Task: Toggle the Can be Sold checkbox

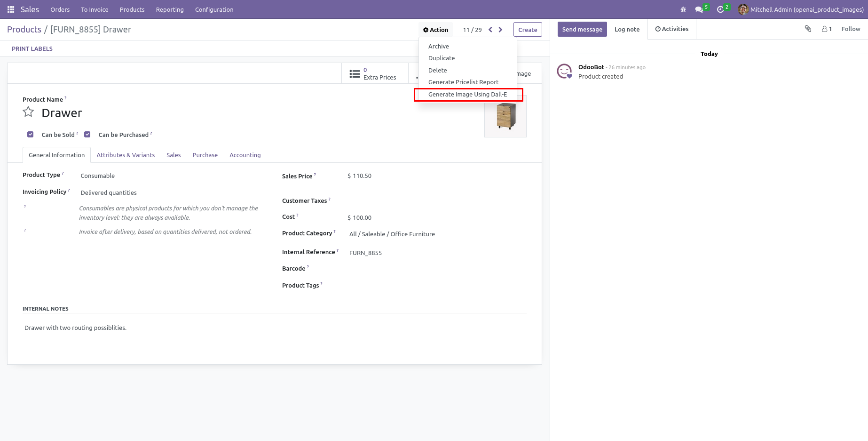Action: coord(31,135)
